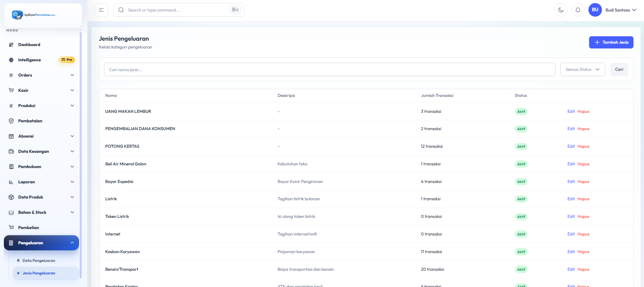
Task: Switch to dark mode with moon icon
Action: pyautogui.click(x=561, y=10)
